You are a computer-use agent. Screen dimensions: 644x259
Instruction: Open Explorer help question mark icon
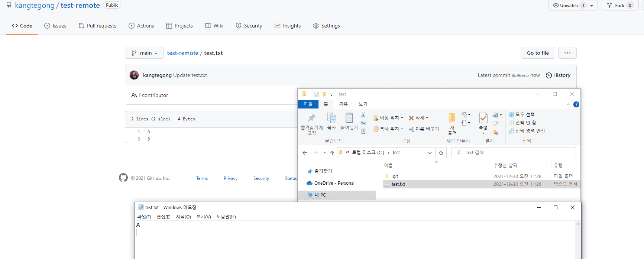tap(576, 104)
